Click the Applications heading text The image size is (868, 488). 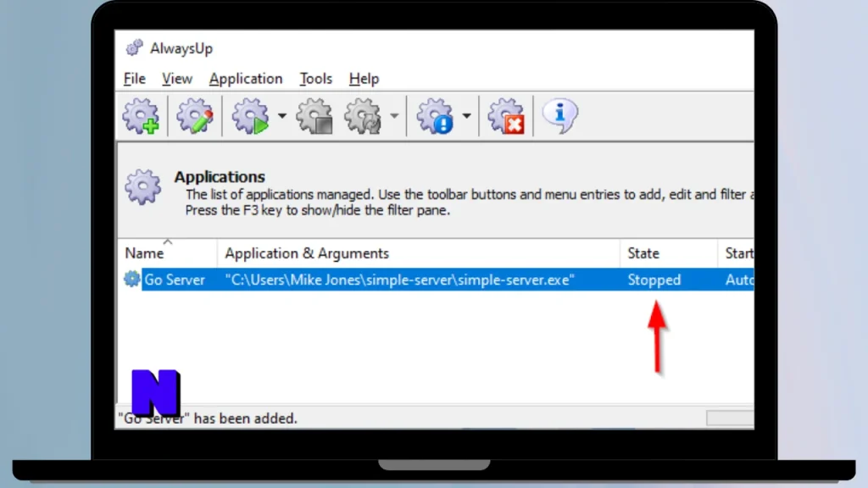click(x=220, y=176)
